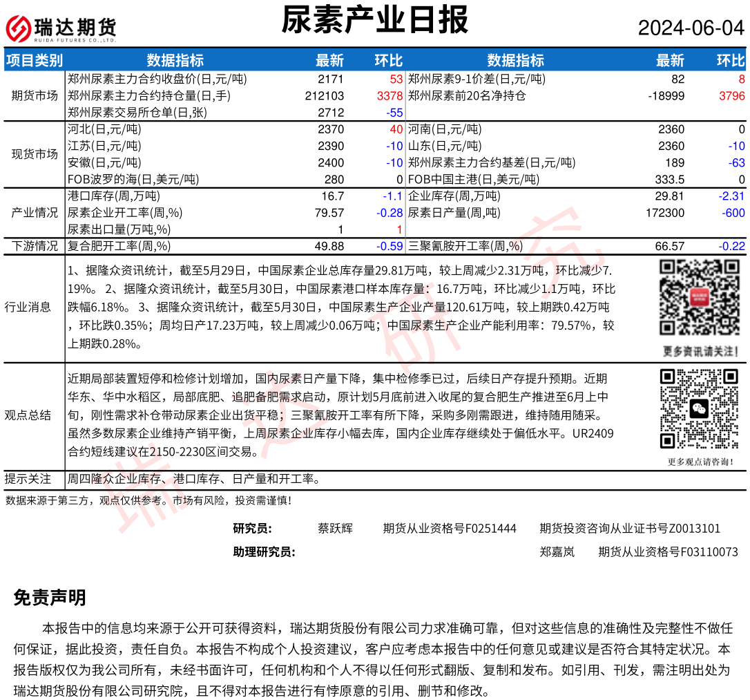Click the 提示关注 row label
This screenshot has width=750, height=700.
click(28, 479)
